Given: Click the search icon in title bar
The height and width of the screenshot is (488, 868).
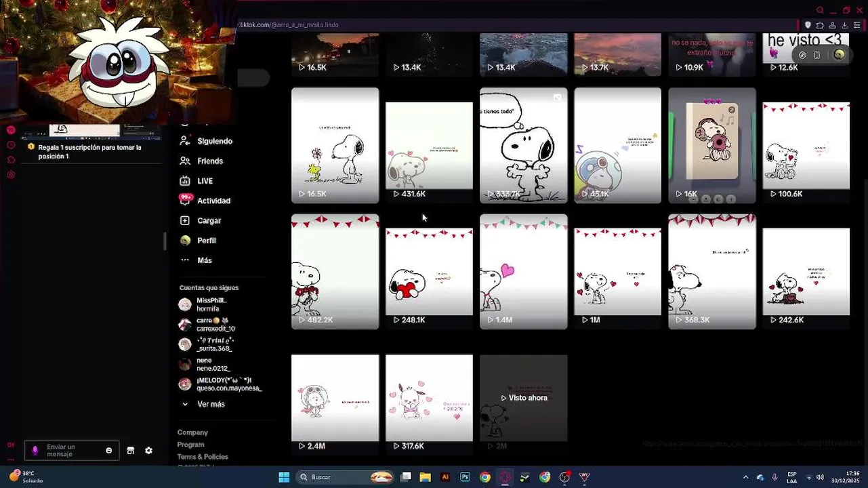Looking at the screenshot, I should click(x=820, y=10).
